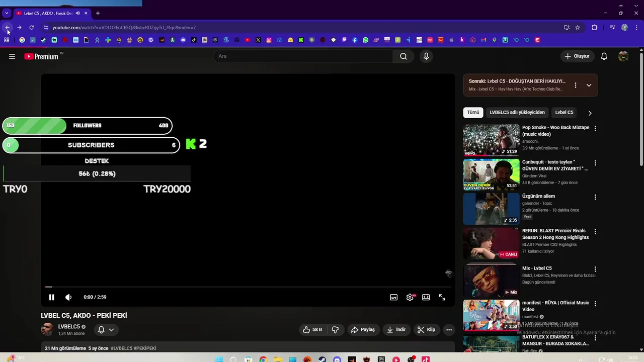Create a clip with Klip button
The width and height of the screenshot is (644, 362).
[426, 330]
